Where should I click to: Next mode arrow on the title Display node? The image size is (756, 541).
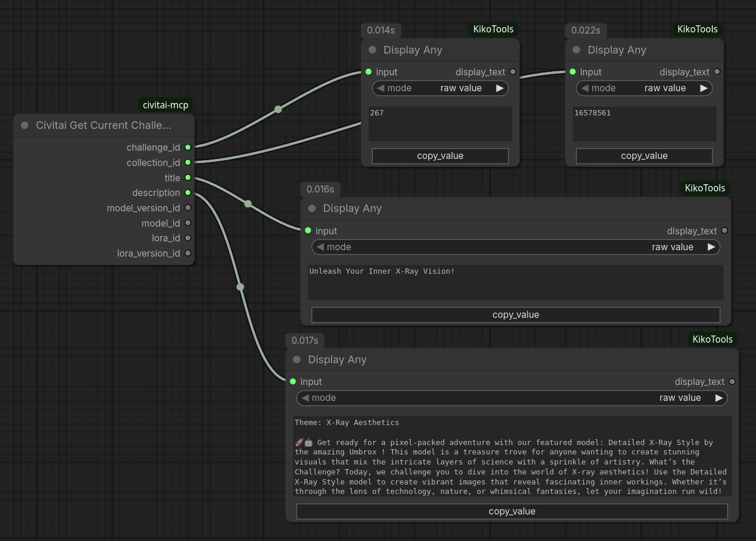711,247
